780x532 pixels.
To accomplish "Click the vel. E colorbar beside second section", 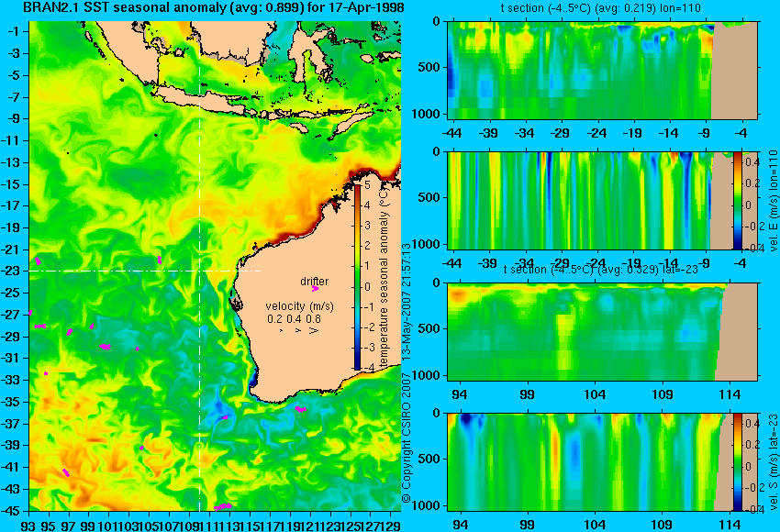I will 737,200.
